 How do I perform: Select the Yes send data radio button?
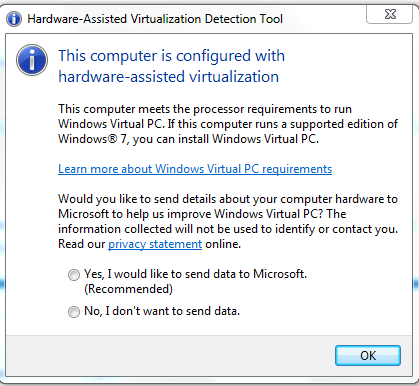(74, 275)
